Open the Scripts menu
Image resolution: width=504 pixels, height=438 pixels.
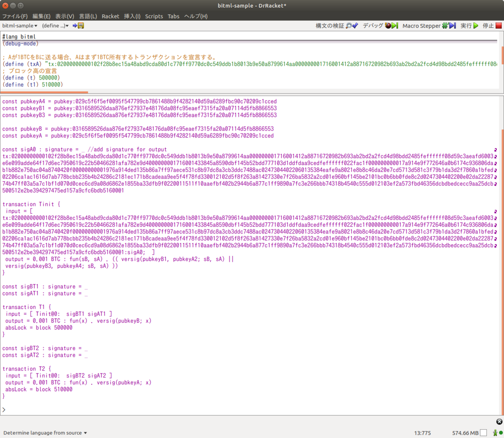[154, 16]
